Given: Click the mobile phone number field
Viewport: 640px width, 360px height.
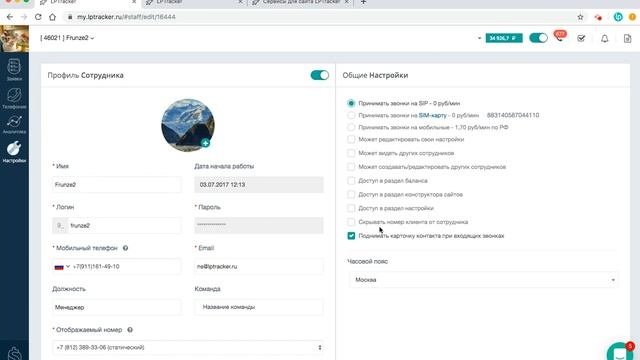Looking at the screenshot, I should pyautogui.click(x=126, y=267).
